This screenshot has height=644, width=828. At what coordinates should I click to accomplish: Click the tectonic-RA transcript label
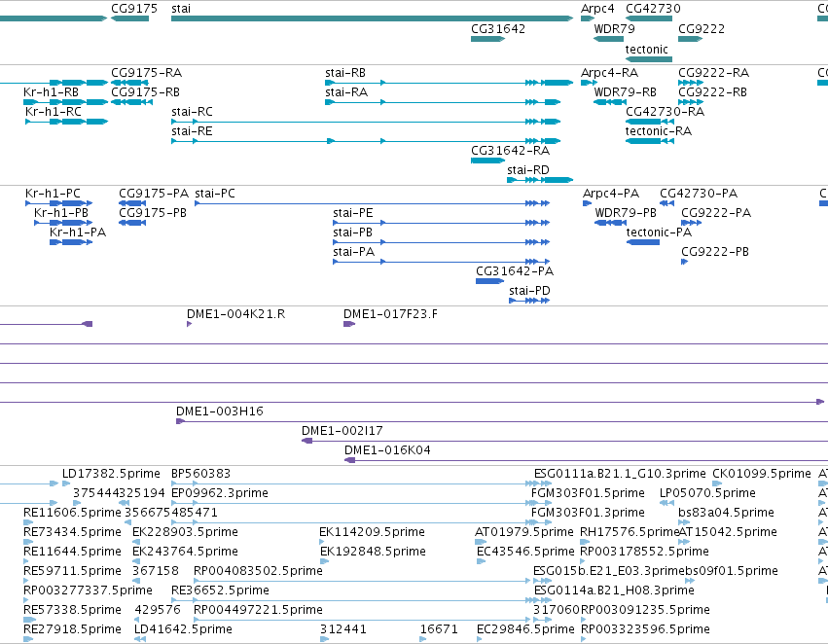pos(658,131)
